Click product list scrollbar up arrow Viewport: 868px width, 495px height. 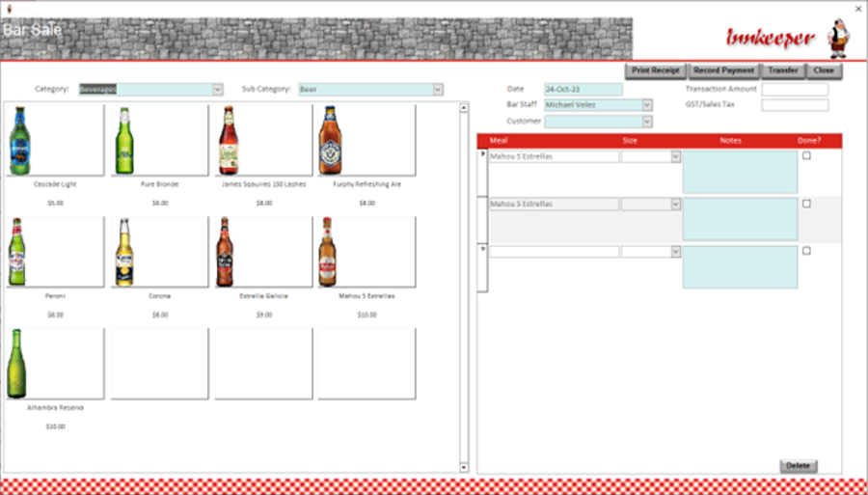pos(463,108)
